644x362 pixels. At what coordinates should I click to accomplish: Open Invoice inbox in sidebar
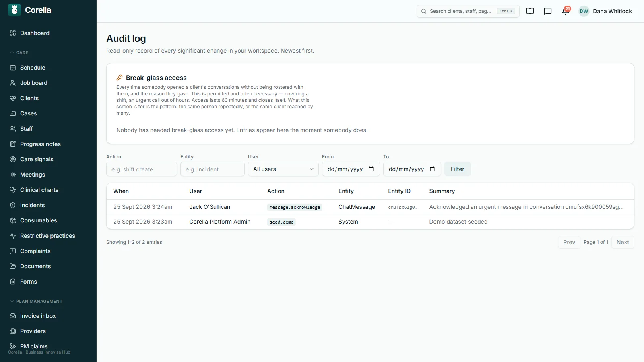(38, 316)
